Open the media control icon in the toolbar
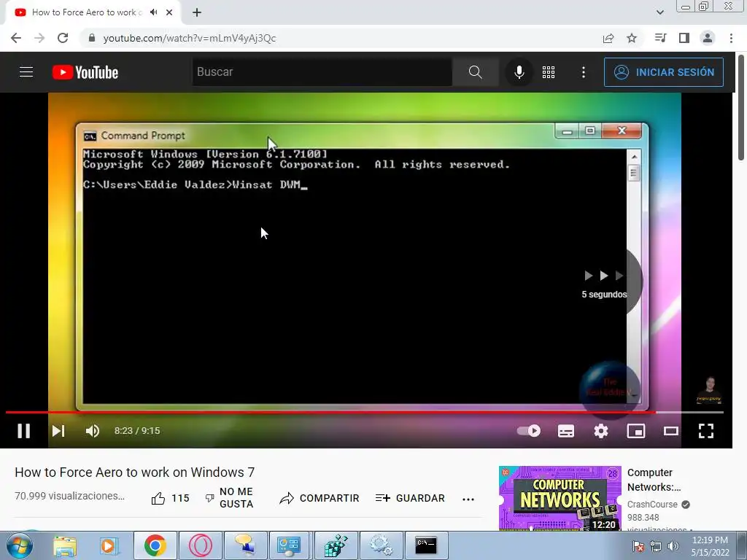The height and width of the screenshot is (560, 747). (x=660, y=38)
